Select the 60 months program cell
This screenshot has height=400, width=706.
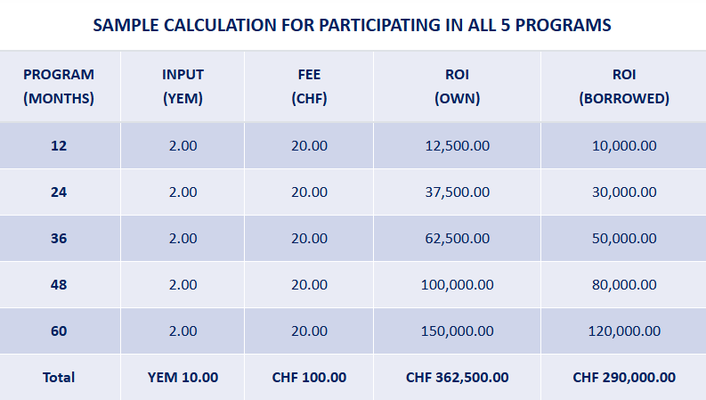59,331
